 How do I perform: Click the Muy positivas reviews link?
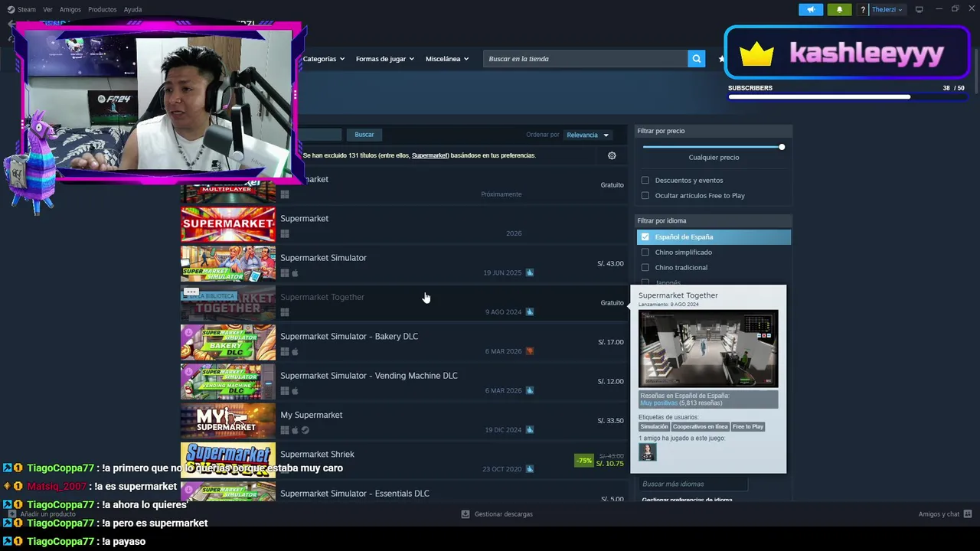coord(658,403)
